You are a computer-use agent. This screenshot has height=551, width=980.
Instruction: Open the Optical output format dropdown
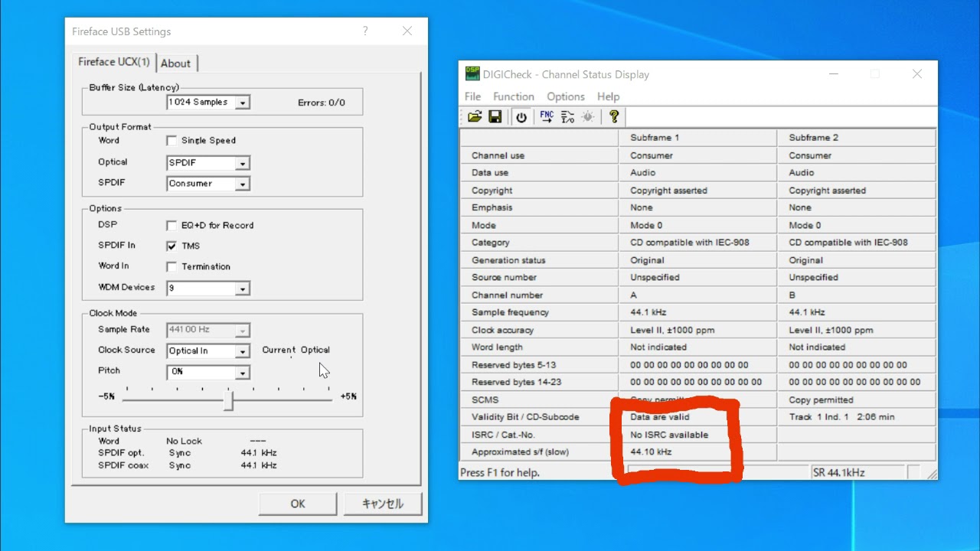242,163
